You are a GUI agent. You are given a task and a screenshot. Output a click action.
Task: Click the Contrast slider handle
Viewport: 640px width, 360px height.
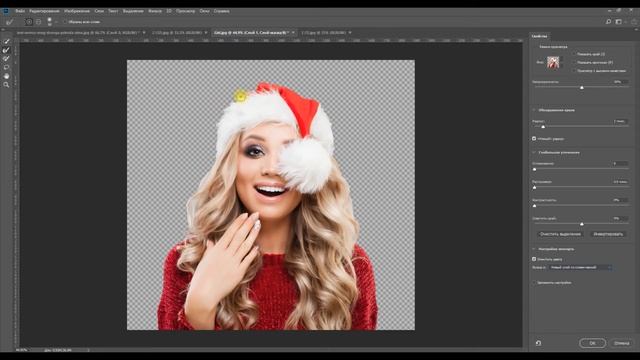(535, 206)
